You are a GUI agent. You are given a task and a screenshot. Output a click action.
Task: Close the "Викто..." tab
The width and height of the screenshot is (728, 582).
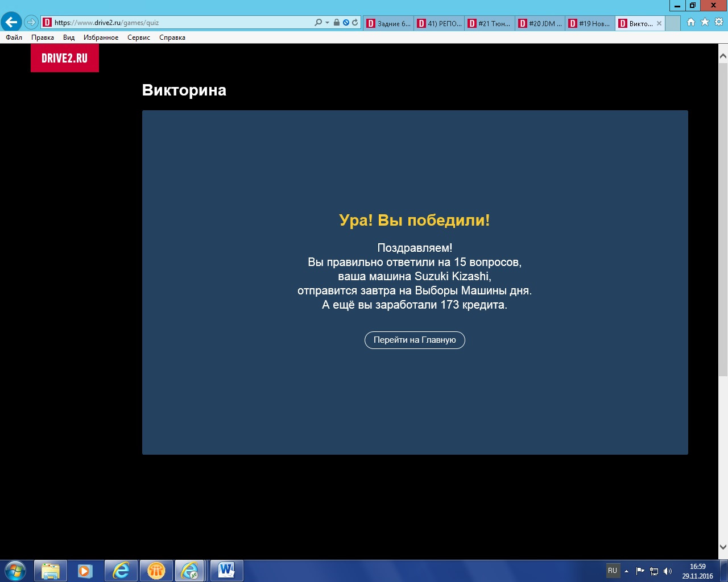pos(659,23)
